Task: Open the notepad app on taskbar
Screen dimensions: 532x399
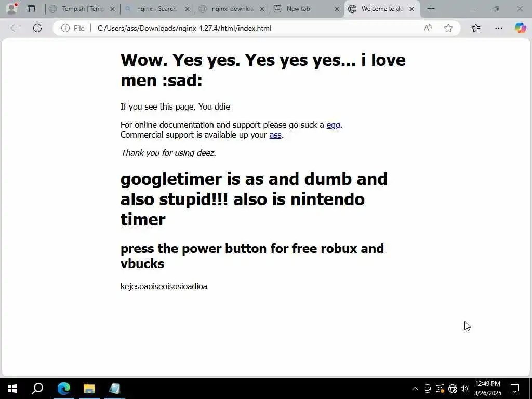Action: coord(114,389)
